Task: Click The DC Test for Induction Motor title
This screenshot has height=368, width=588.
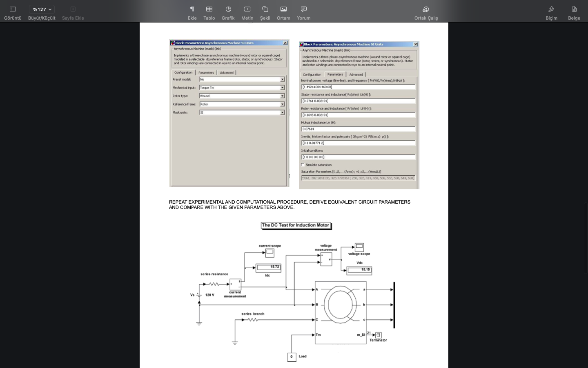Action: pyautogui.click(x=296, y=225)
